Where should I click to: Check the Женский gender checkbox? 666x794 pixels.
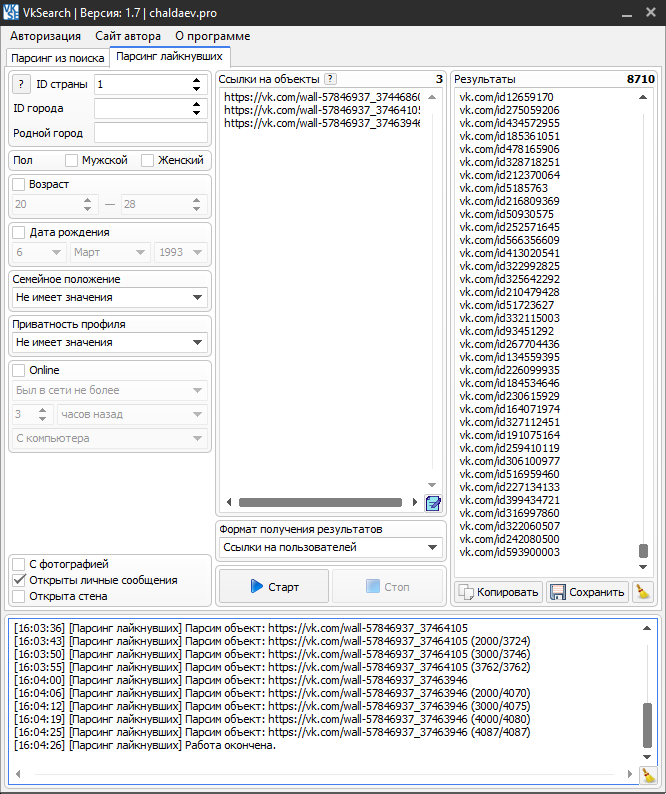147,161
